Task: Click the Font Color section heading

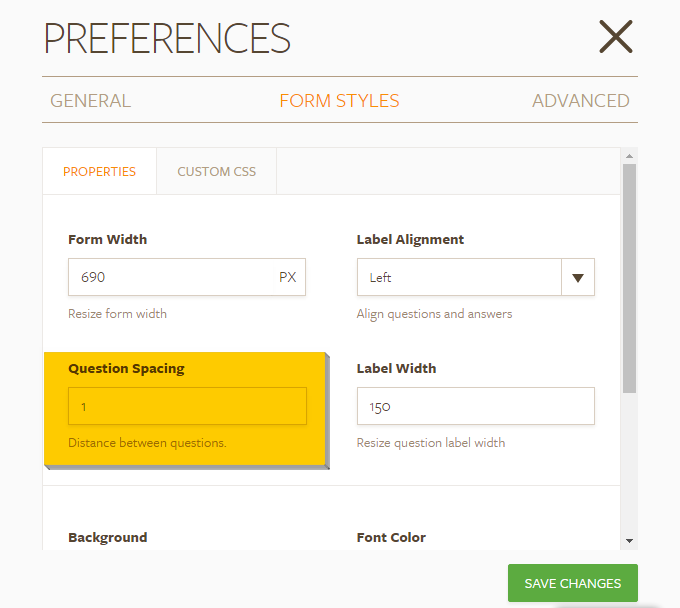Action: click(391, 537)
